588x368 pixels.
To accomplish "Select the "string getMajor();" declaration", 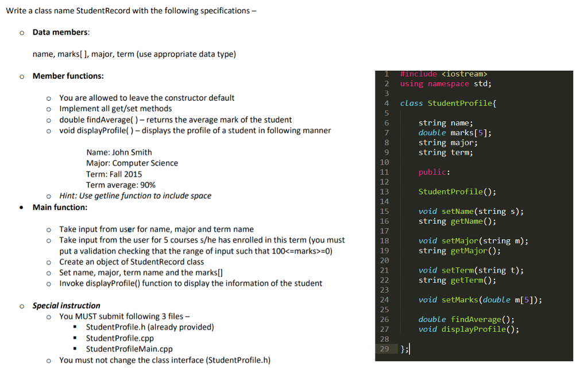I will 459,251.
